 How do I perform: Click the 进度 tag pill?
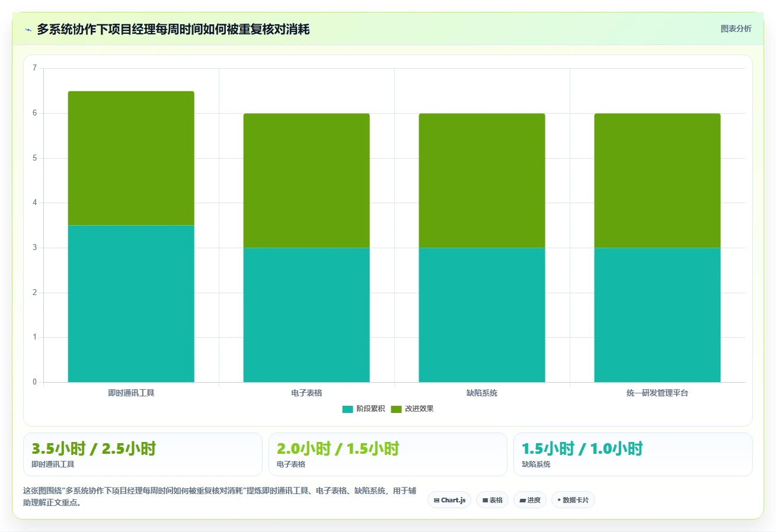coord(530,500)
